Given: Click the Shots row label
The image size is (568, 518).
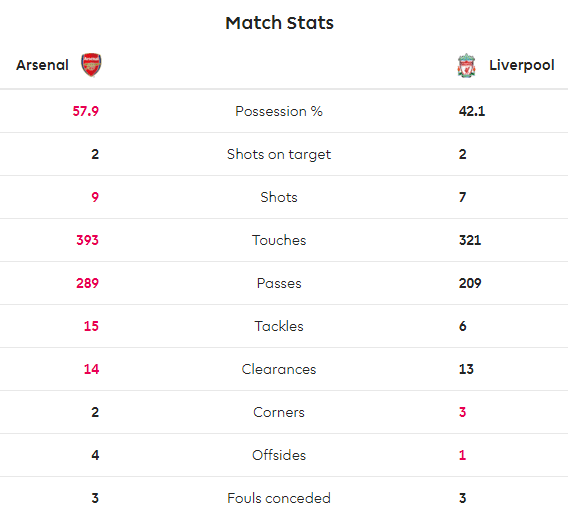Looking at the screenshot, I should click(279, 197).
